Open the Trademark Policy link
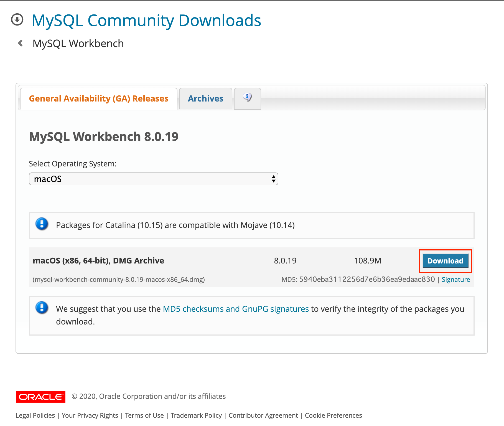This screenshot has width=504, height=426. click(196, 415)
